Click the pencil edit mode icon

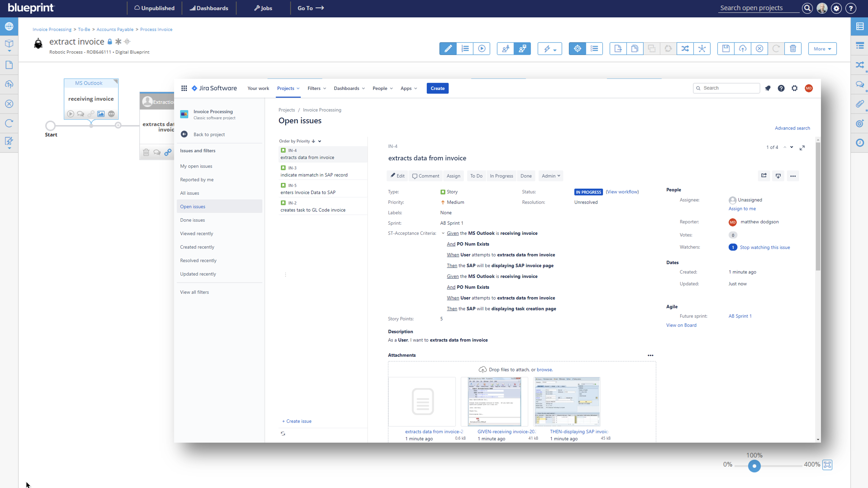coord(448,49)
